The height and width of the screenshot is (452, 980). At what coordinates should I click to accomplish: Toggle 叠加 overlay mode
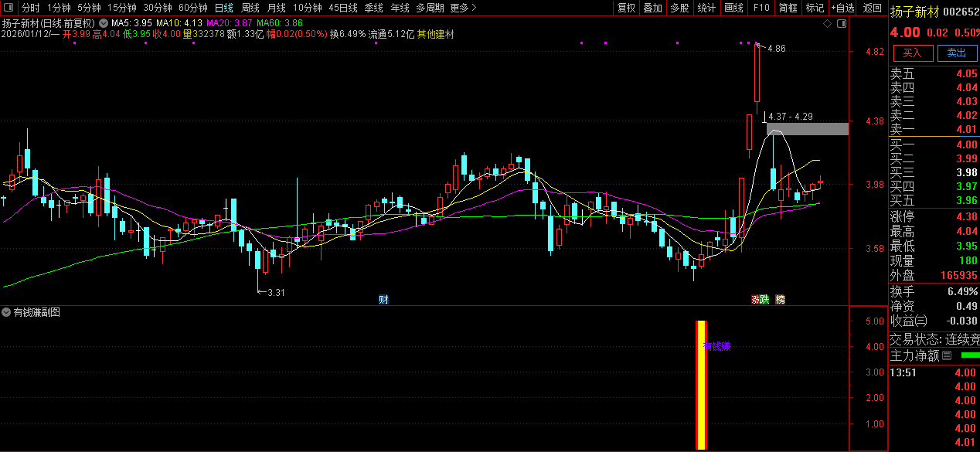click(652, 8)
